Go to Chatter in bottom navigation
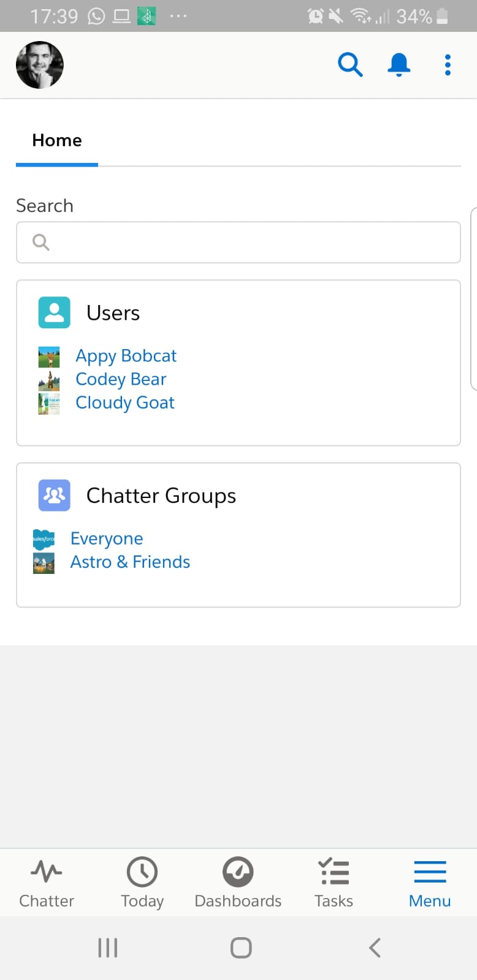The width and height of the screenshot is (477, 980). [x=47, y=883]
